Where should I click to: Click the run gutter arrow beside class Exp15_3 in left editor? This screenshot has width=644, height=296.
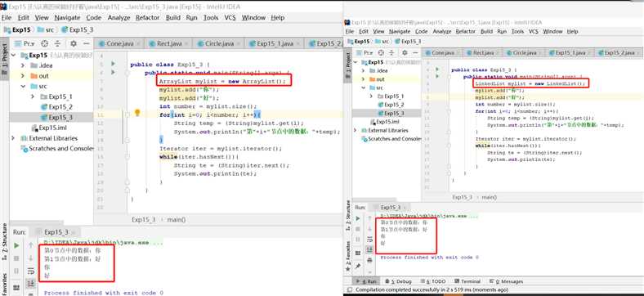click(113, 64)
